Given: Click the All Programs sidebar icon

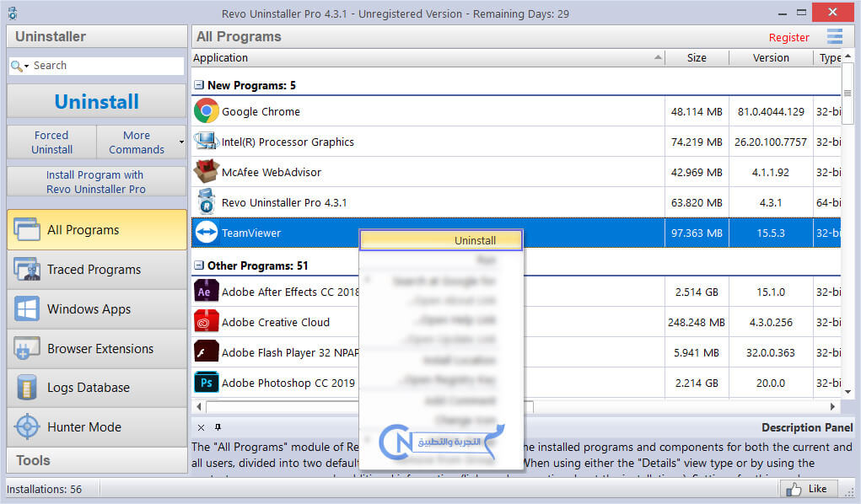Looking at the screenshot, I should tap(27, 229).
